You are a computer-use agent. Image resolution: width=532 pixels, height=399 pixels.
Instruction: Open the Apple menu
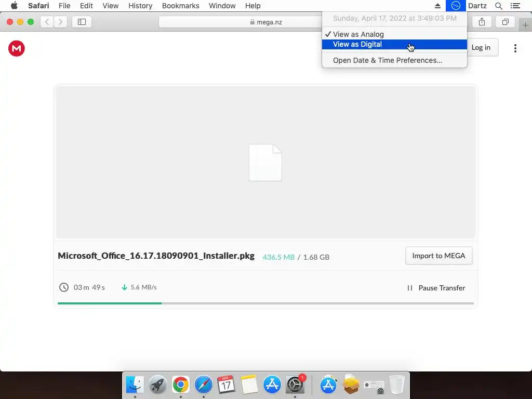tap(14, 6)
